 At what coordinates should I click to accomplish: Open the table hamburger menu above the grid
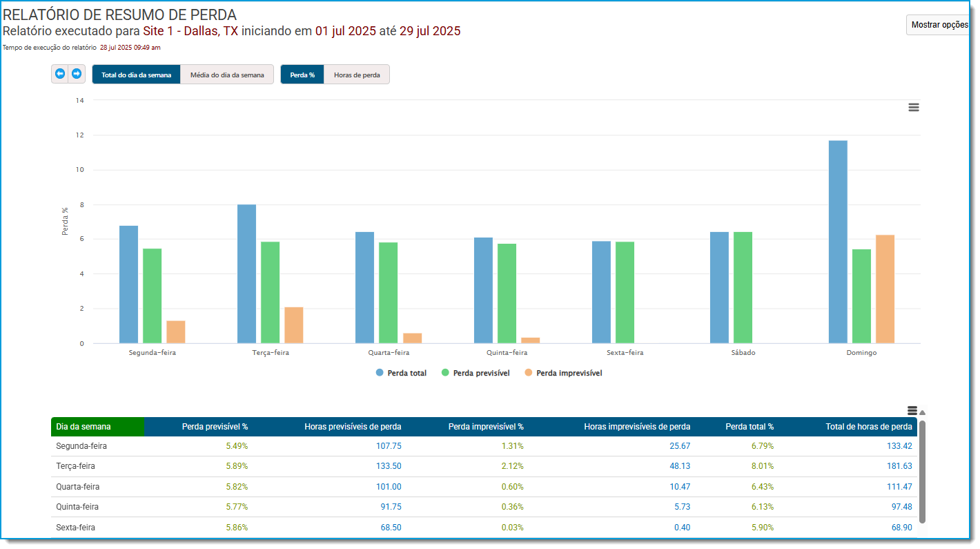pos(912,411)
